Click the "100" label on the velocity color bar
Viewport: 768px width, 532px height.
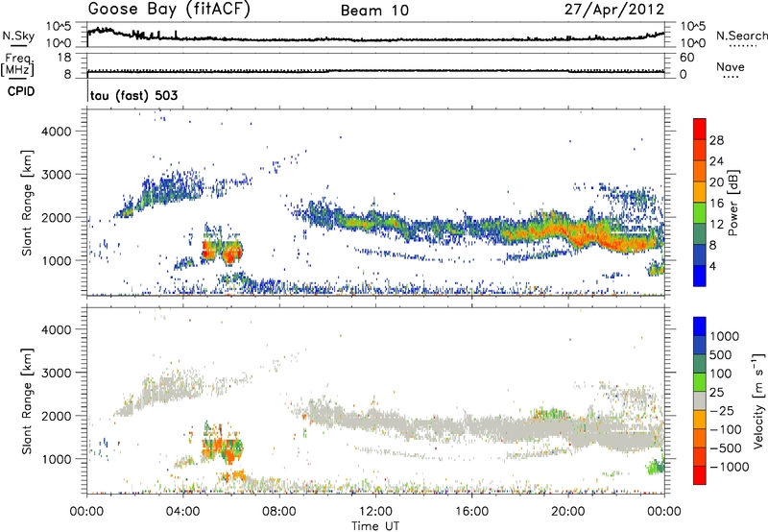pyautogui.click(x=720, y=374)
